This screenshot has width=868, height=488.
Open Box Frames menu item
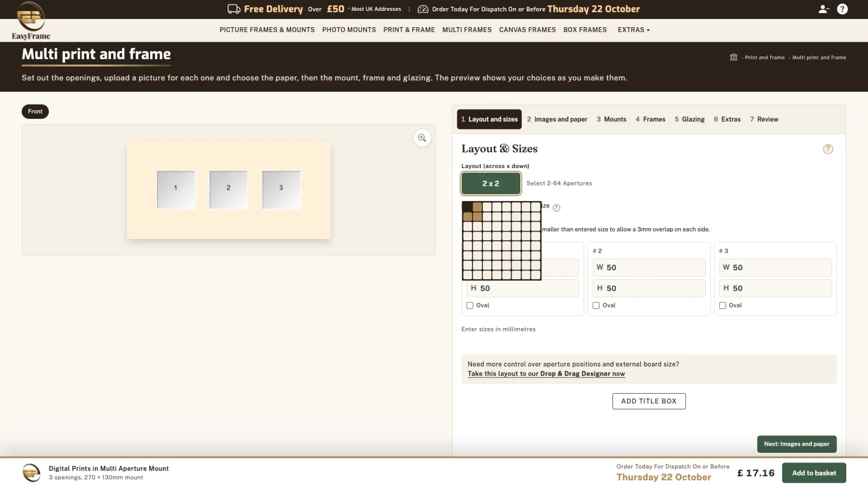click(x=585, y=30)
